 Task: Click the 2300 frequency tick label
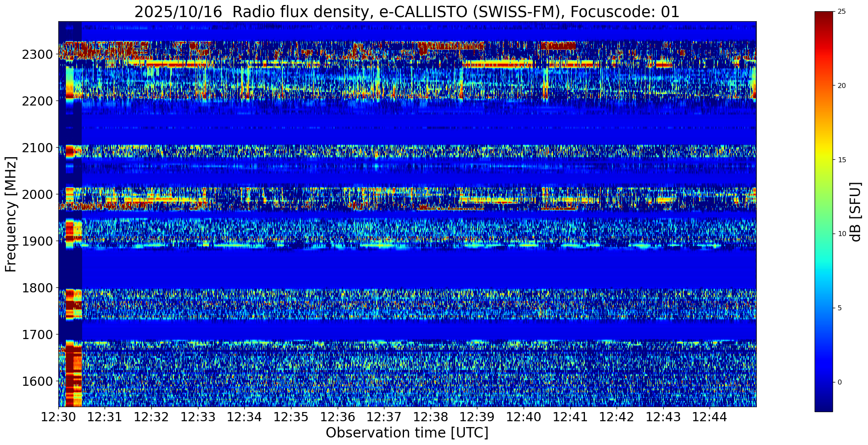tap(38, 55)
